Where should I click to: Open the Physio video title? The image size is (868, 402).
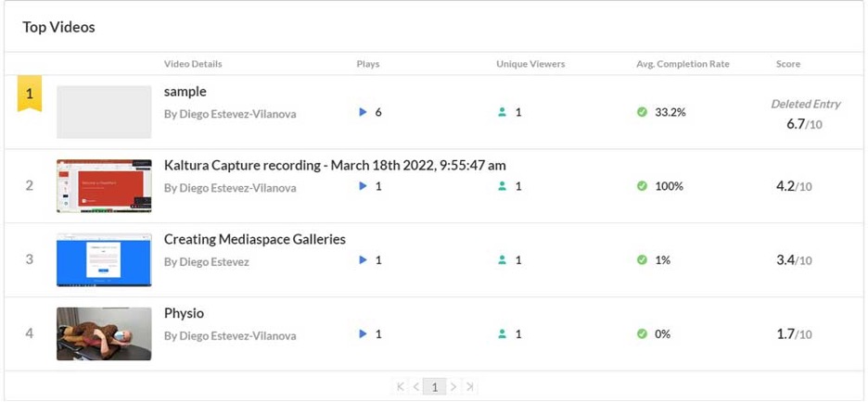[x=184, y=314]
